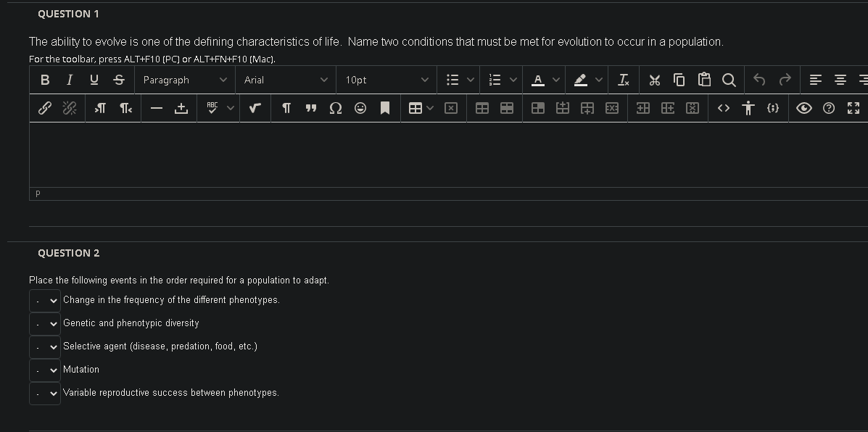The image size is (868, 432).
Task: Open table properties
Action: pyautogui.click(x=482, y=109)
